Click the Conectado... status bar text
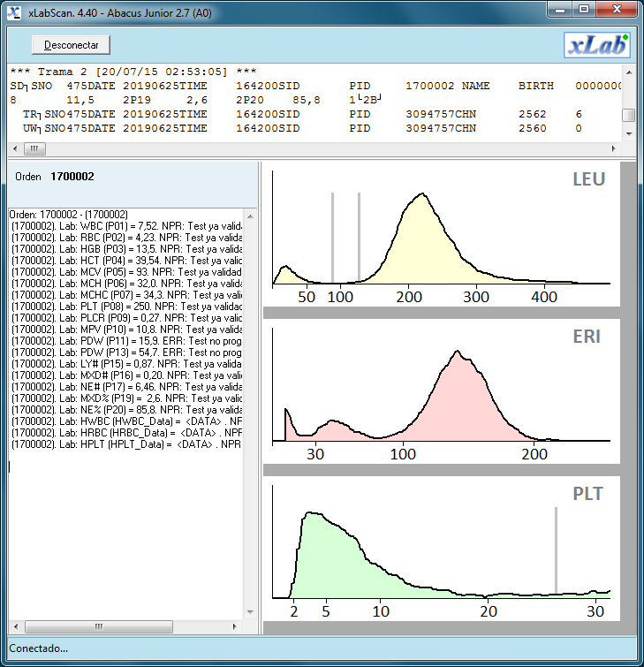This screenshot has width=644, height=667. pos(38,648)
